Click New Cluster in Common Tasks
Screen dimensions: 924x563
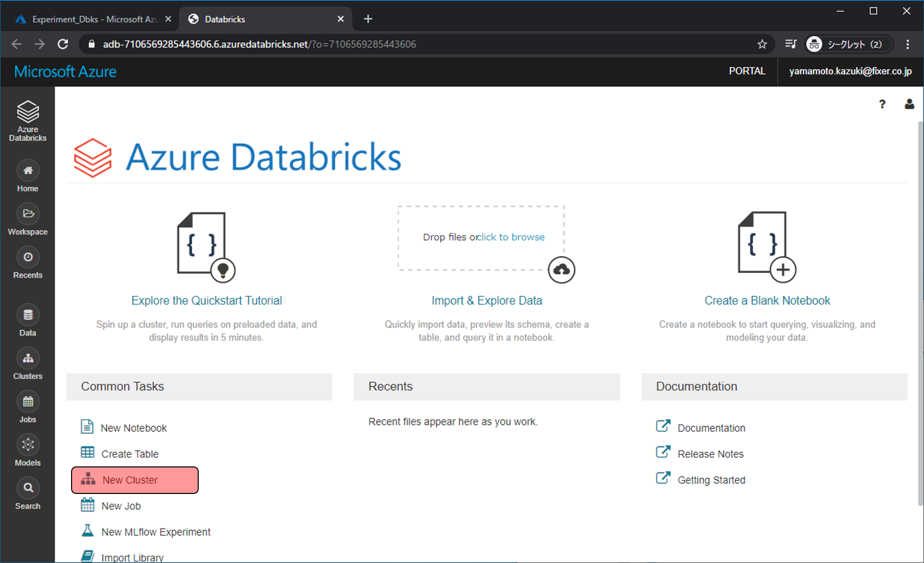pos(130,480)
